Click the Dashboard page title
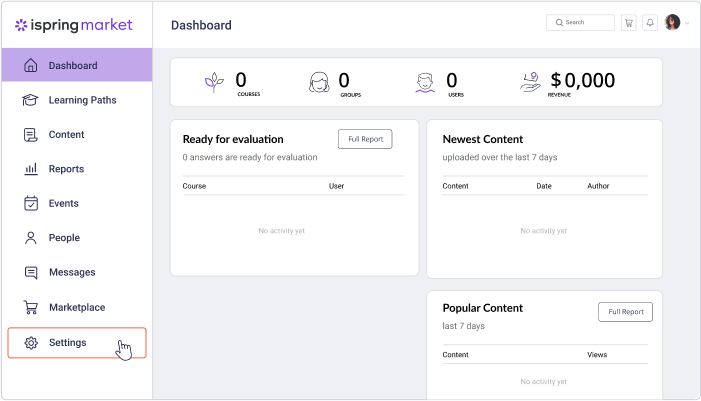 pos(201,25)
